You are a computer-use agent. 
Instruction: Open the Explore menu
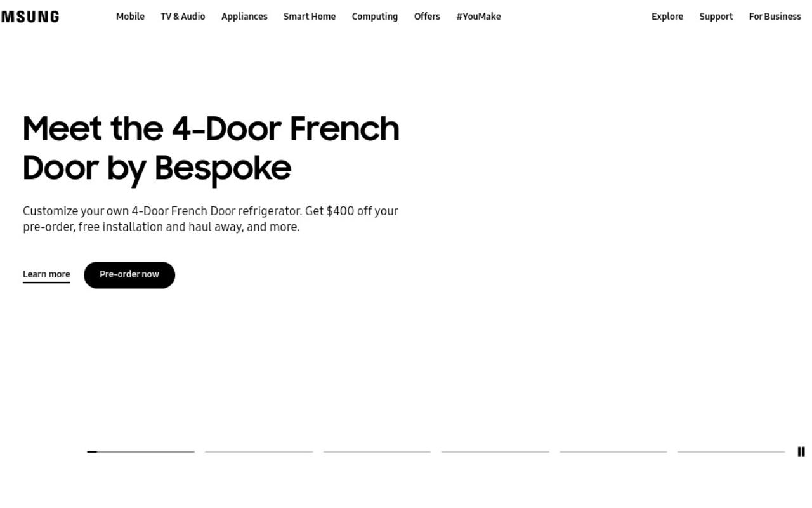[667, 17]
